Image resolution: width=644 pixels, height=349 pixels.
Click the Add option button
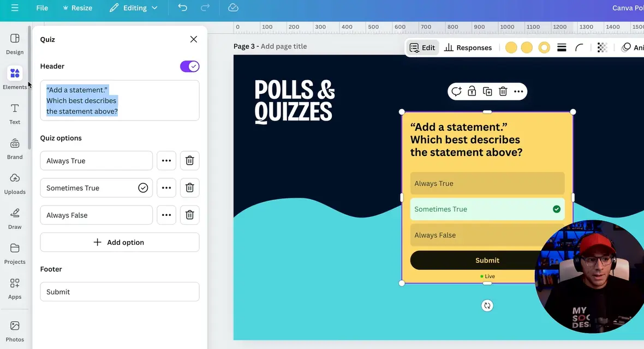click(x=120, y=242)
